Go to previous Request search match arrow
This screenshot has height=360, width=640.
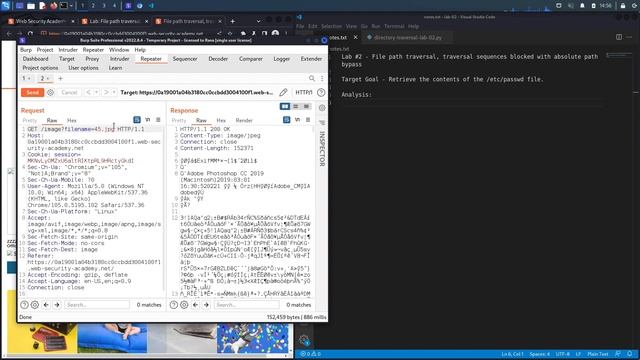click(x=46, y=305)
